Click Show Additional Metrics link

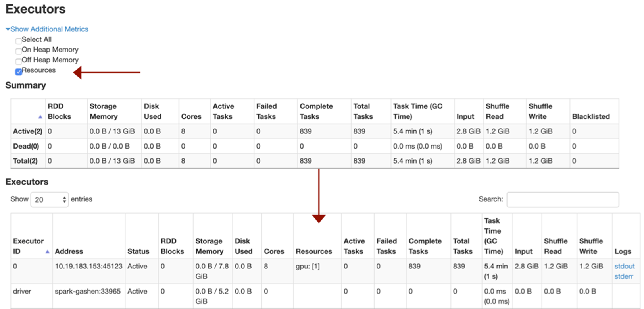tap(49, 29)
